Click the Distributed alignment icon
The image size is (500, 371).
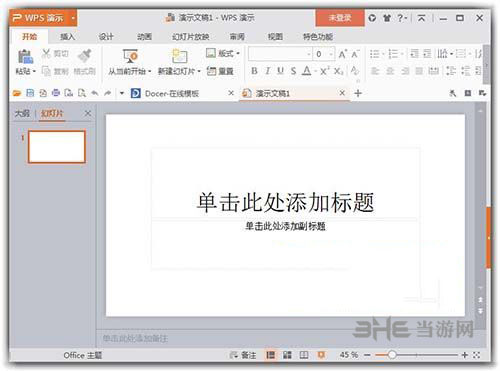click(x=433, y=71)
